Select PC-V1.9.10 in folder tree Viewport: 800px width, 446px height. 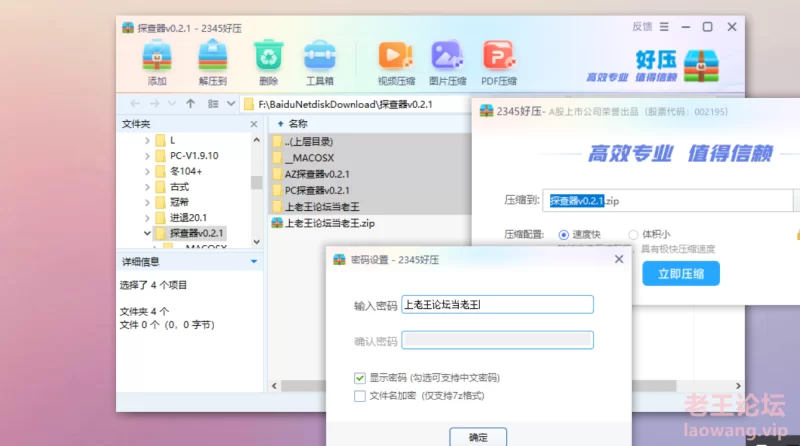point(194,156)
